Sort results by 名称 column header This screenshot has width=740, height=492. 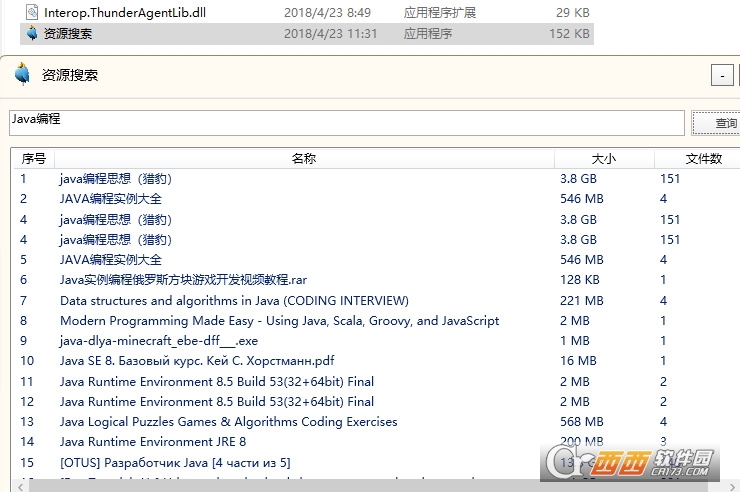pos(304,159)
